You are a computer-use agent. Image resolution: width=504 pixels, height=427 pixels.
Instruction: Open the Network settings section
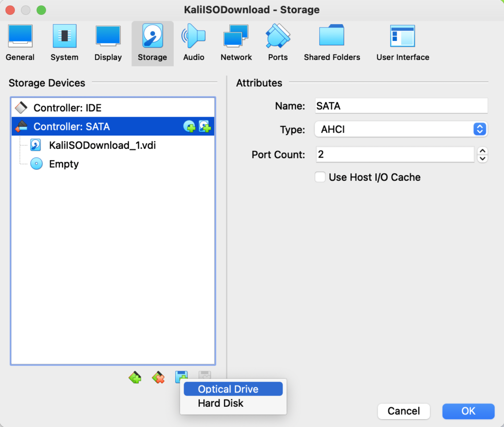click(236, 43)
